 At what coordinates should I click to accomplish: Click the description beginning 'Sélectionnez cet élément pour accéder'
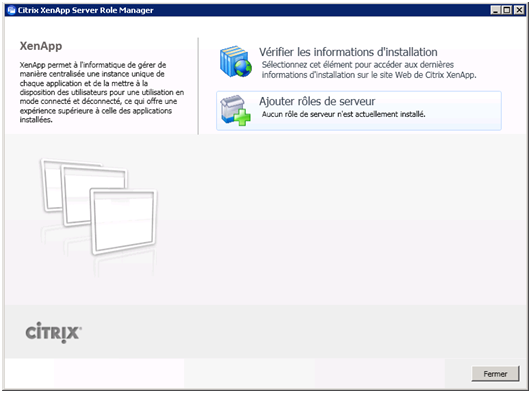click(x=369, y=70)
